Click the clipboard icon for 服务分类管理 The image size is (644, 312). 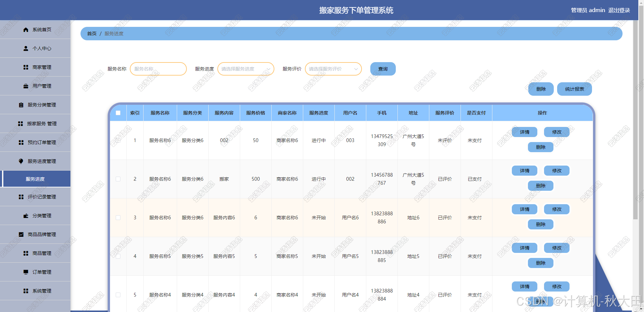click(21, 105)
